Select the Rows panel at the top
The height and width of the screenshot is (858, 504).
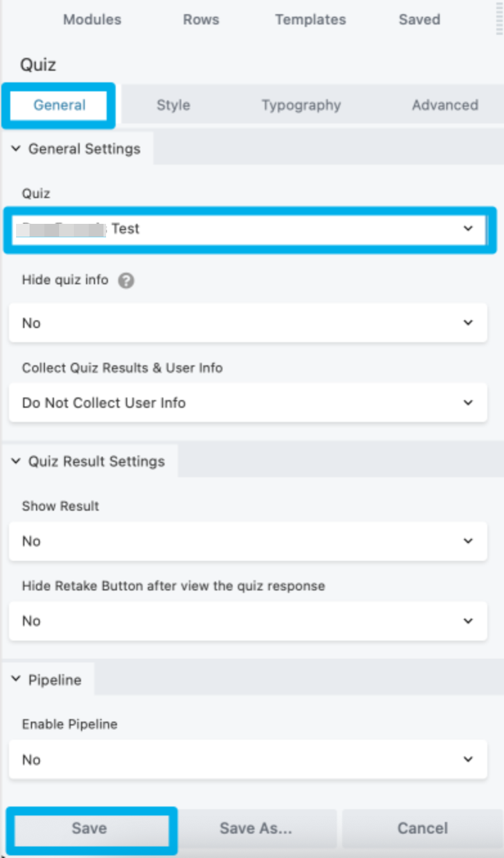201,19
